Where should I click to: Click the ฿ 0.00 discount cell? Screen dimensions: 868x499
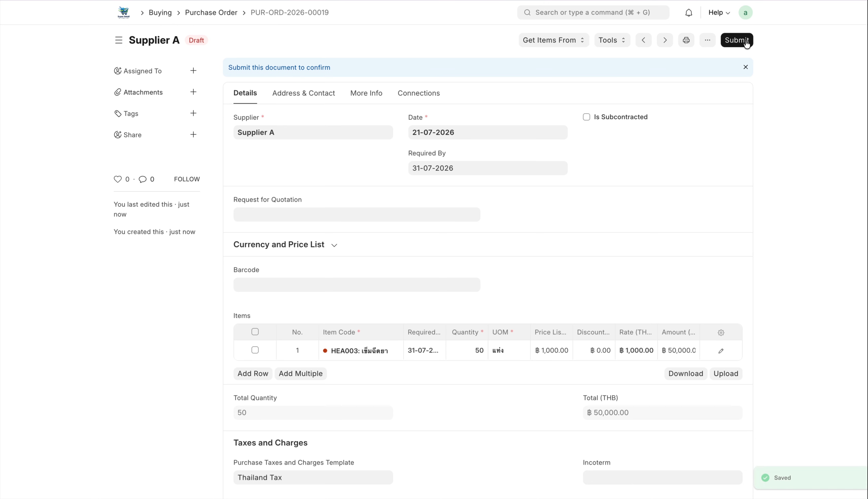point(594,351)
